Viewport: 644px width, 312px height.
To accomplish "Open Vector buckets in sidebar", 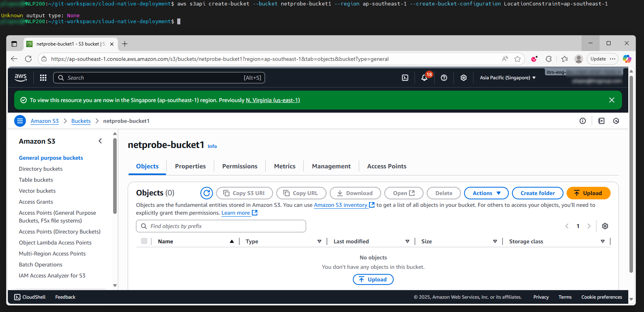I will point(37,191).
